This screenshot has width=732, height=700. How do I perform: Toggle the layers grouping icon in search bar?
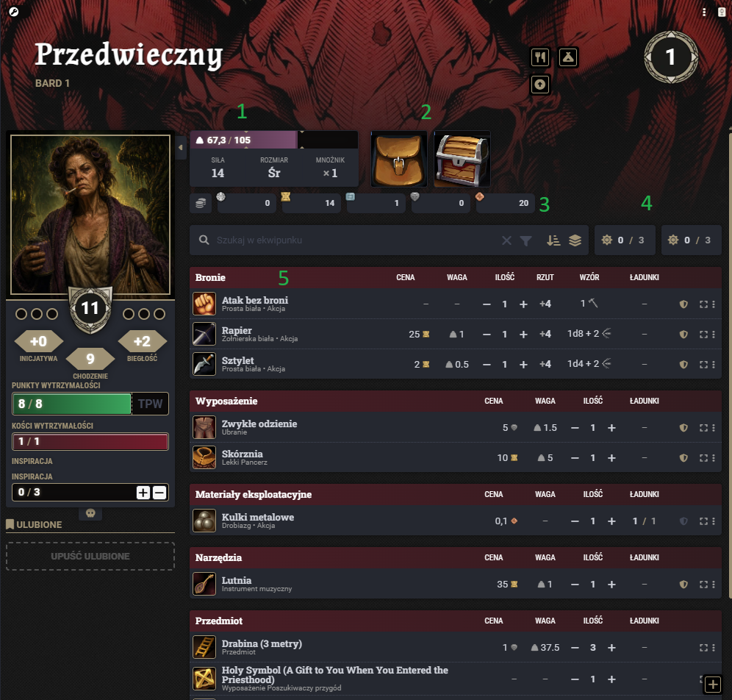coord(575,240)
